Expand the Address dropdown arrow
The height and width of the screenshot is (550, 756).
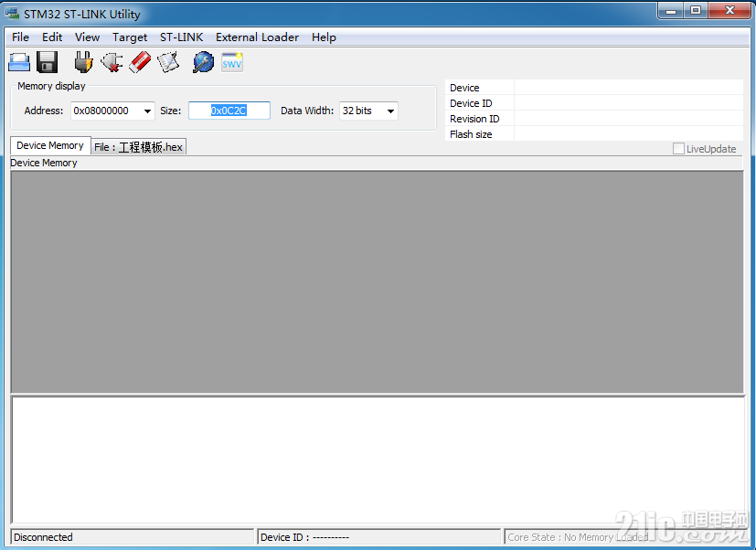(147, 111)
